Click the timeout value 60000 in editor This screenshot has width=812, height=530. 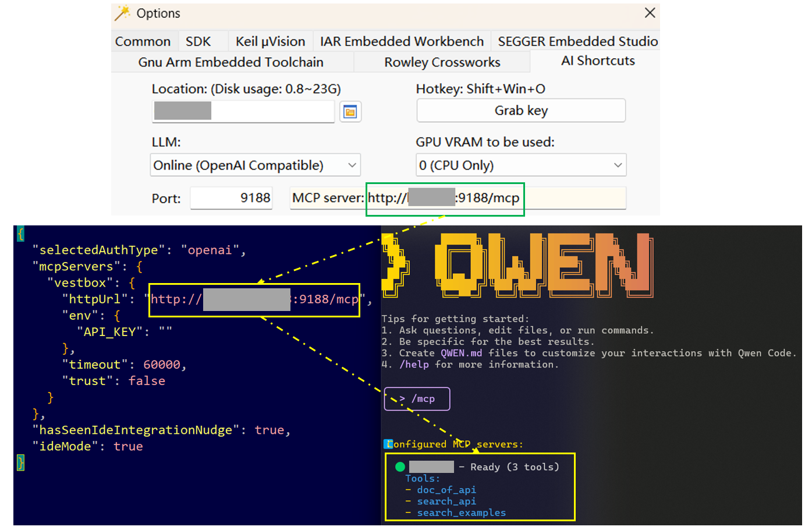click(x=162, y=365)
